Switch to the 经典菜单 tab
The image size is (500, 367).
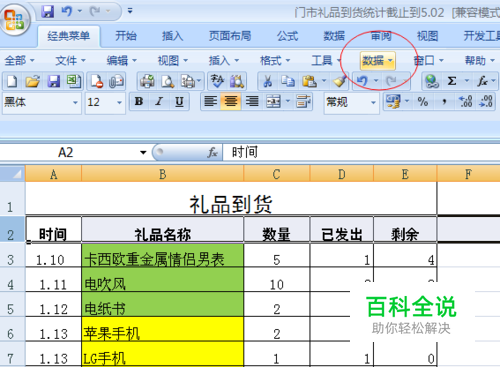point(69,36)
